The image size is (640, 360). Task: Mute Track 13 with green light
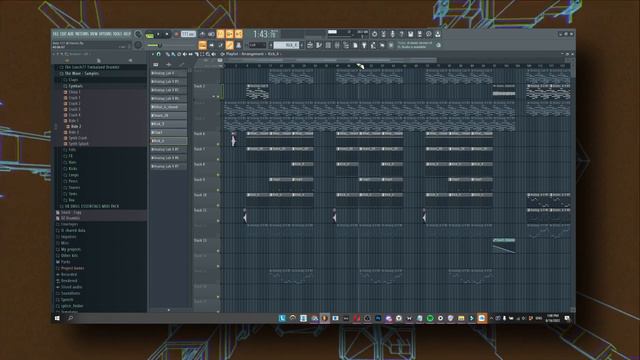[x=218, y=251]
